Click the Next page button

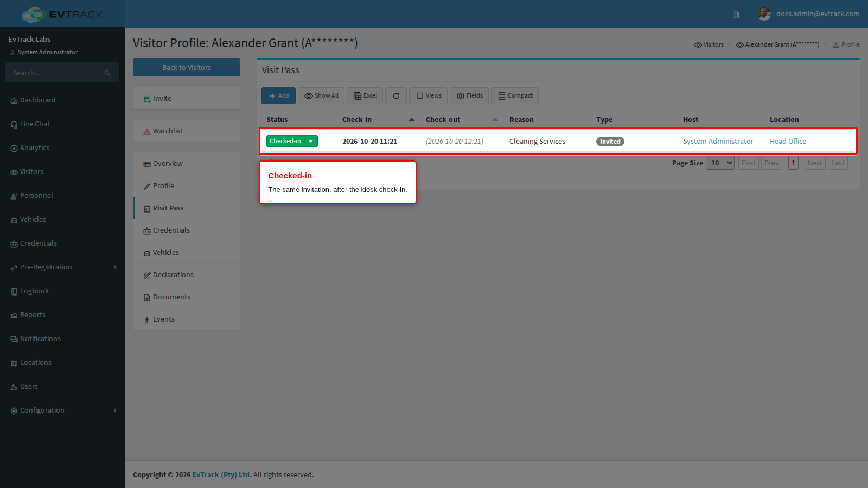pos(815,163)
